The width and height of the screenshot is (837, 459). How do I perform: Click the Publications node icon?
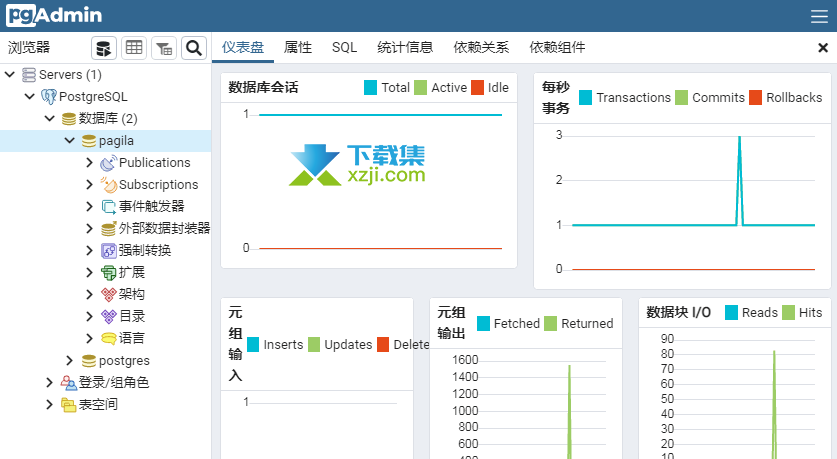tap(108, 163)
